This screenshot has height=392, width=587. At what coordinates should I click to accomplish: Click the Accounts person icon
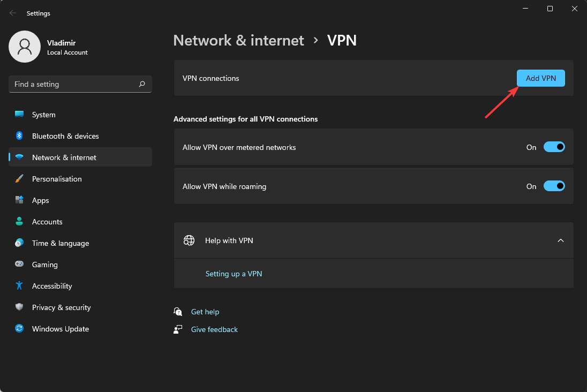[19, 222]
